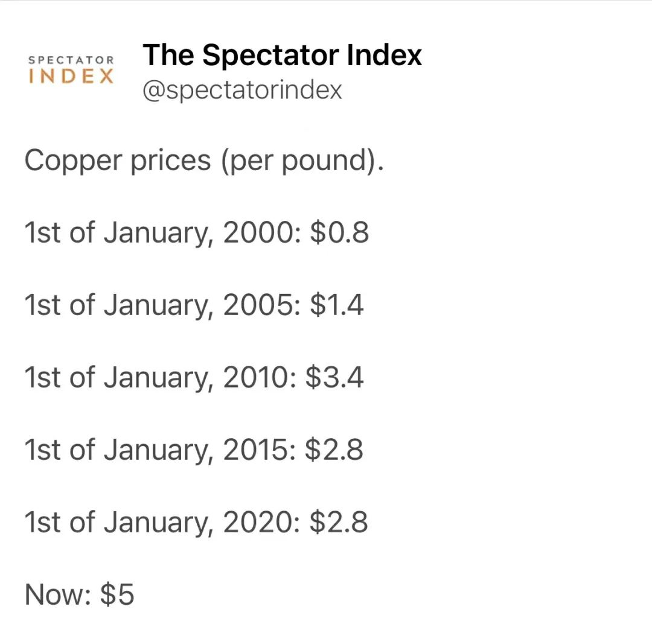Click the 1st of January, 2020 line
The width and height of the screenshot is (652, 644).
point(196,522)
